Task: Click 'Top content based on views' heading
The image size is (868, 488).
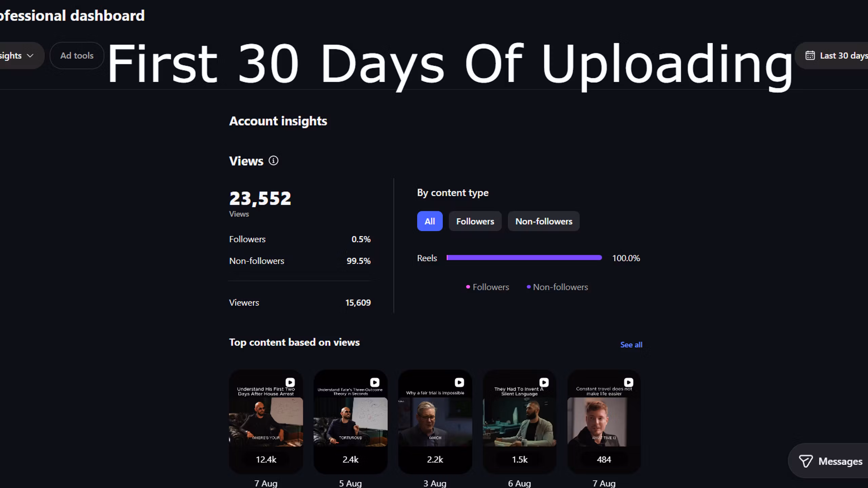Action: [294, 342]
